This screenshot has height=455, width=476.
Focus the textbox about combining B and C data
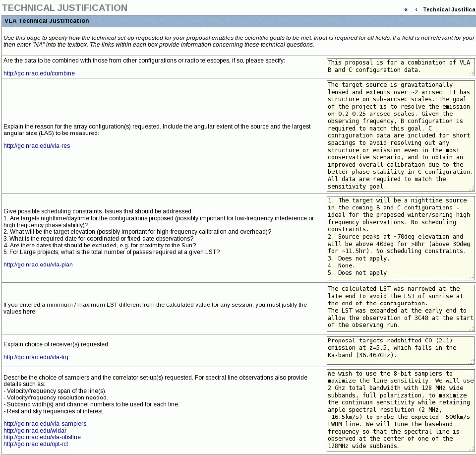pyautogui.click(x=398, y=66)
